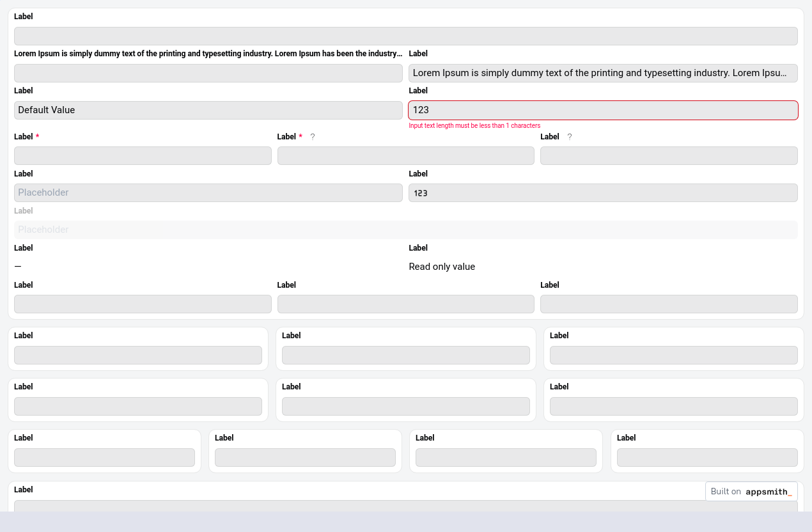Click the help icon beside the required Label
812x532 pixels.
313,137
